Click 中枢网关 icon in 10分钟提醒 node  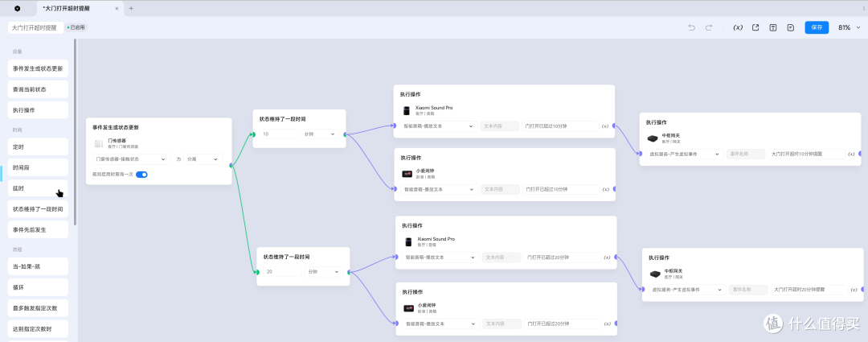point(653,138)
